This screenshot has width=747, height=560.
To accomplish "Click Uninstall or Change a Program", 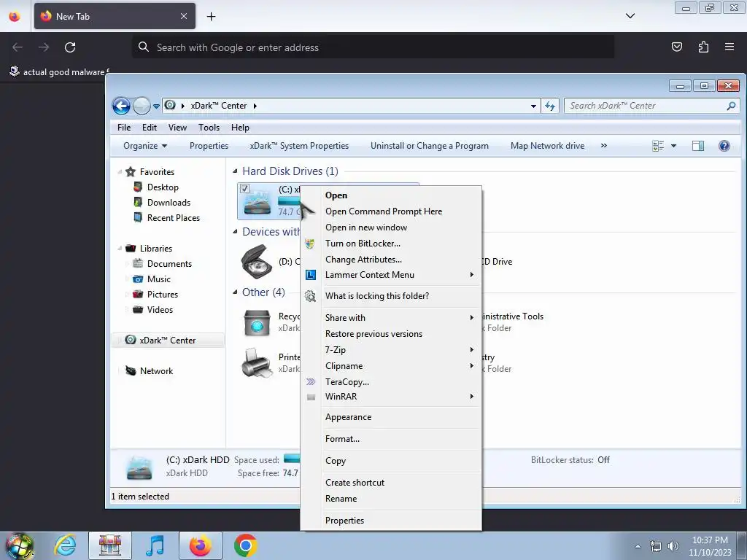I will pyautogui.click(x=429, y=146).
